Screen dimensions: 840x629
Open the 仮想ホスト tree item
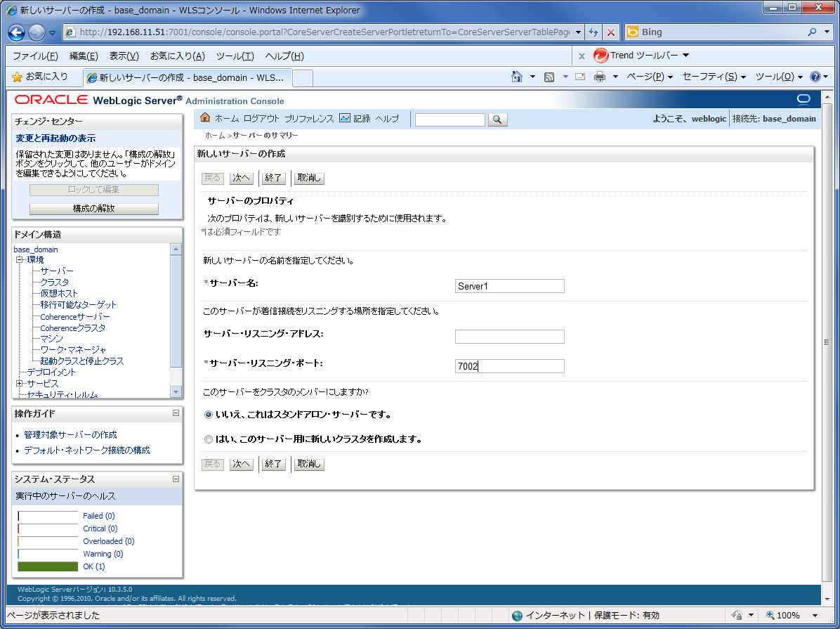(x=59, y=293)
